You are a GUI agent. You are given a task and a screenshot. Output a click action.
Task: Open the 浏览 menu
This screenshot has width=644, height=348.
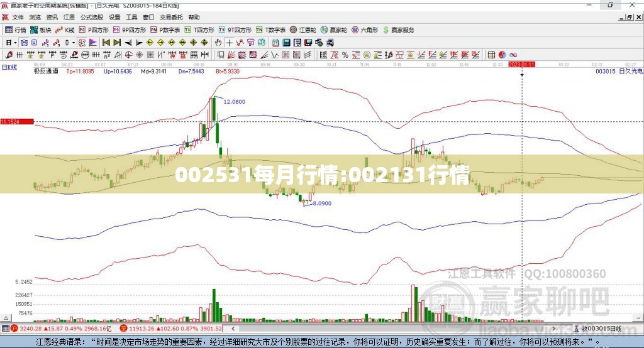[35, 17]
